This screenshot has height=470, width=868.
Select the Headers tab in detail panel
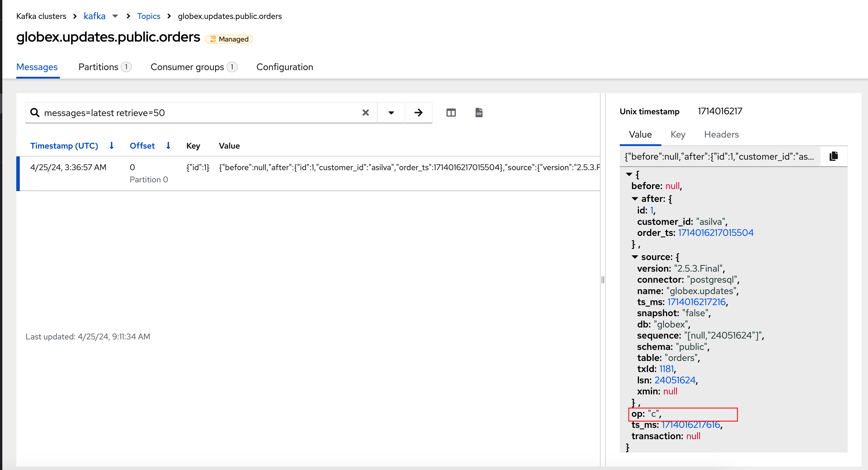[x=721, y=135]
